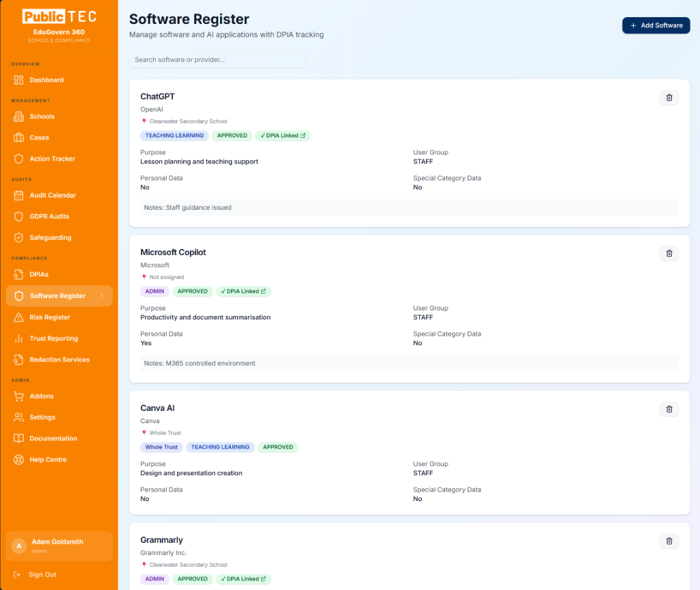Screen dimensions: 700x590
Task: Click the TEACHING LEARNING tag on Canva AI
Action: tap(220, 447)
